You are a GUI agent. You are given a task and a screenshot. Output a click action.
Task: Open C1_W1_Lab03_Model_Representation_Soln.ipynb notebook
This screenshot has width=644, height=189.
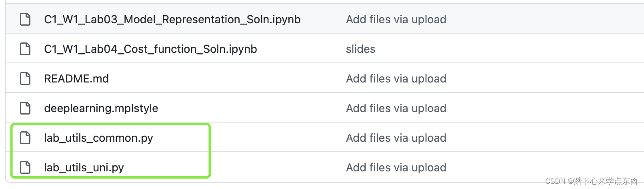172,19
